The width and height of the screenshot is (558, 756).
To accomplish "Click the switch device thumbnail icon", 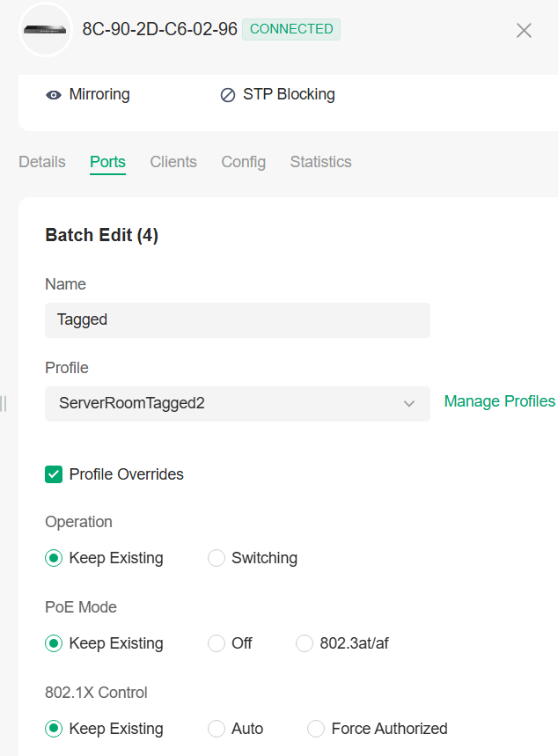I will tap(45, 29).
